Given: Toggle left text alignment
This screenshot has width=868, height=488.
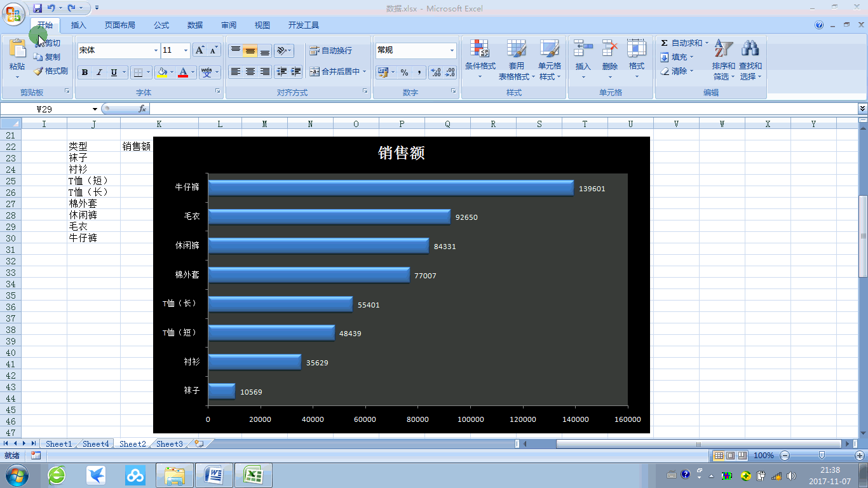Looking at the screenshot, I should pyautogui.click(x=236, y=72).
